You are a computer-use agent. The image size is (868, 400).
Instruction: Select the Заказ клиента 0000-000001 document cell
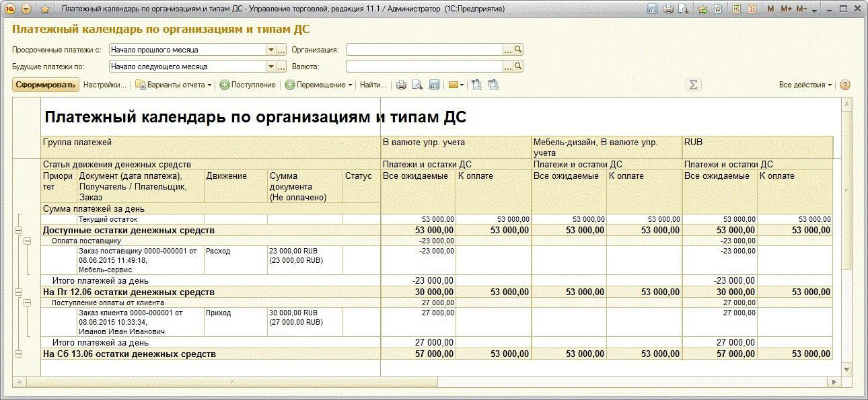[x=141, y=322]
